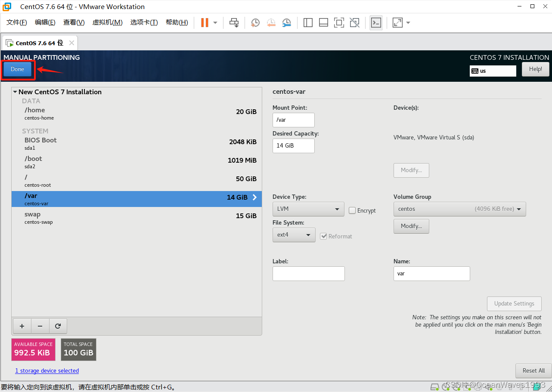
Task: Add a new mount point with plus button
Action: point(22,326)
